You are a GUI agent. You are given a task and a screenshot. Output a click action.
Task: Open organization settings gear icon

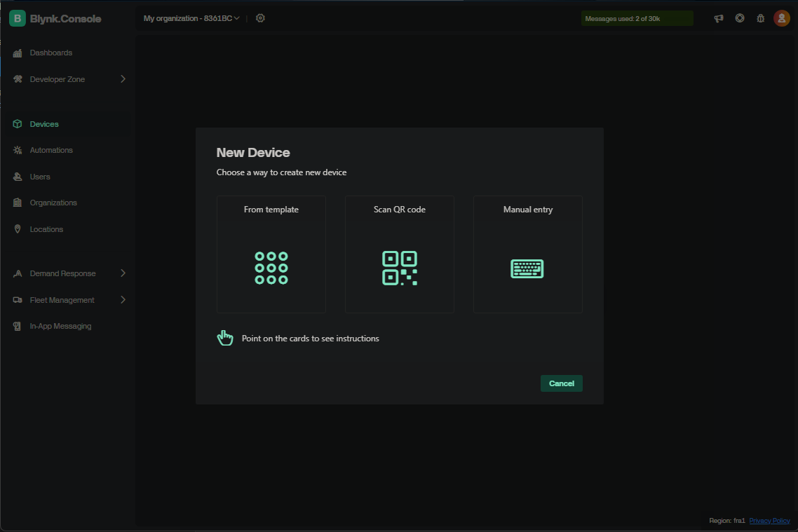260,18
